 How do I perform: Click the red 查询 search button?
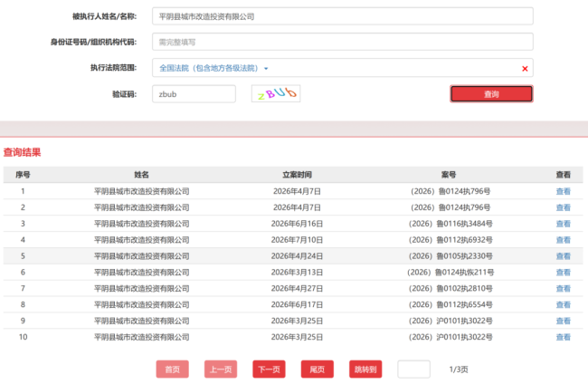point(491,94)
